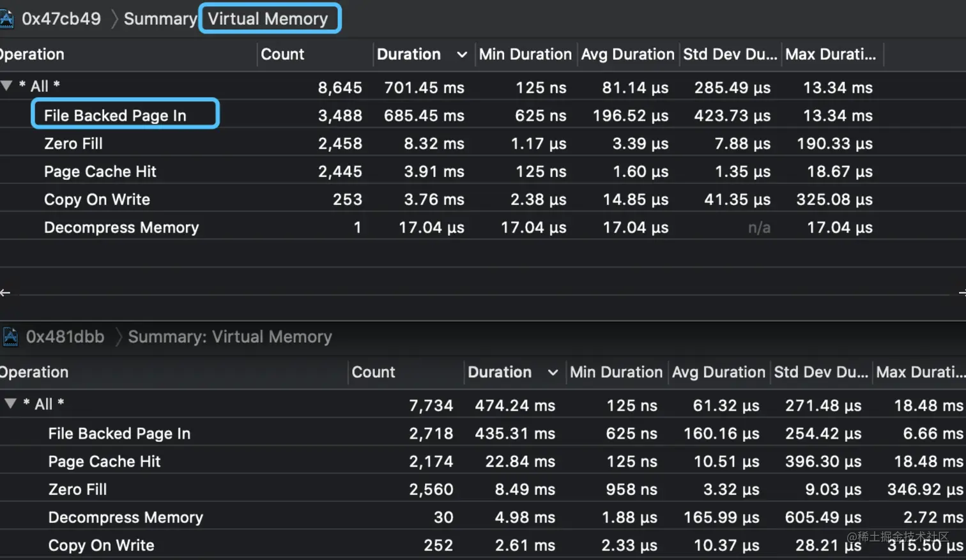Click the Instruments app icon beside 0x47cb49

coord(6,19)
